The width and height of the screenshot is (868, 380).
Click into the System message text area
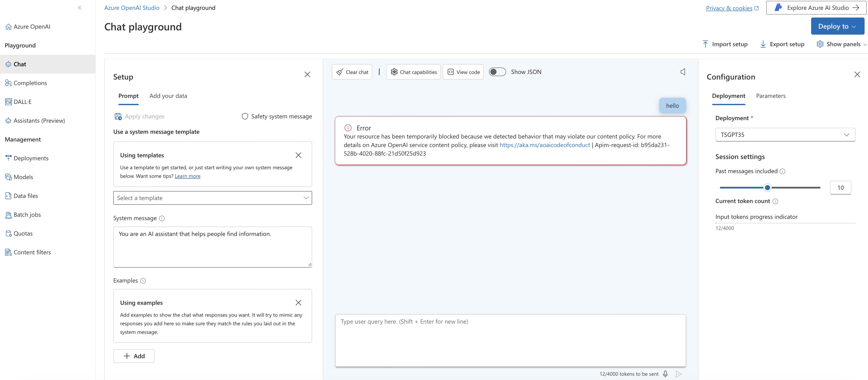[213, 247]
